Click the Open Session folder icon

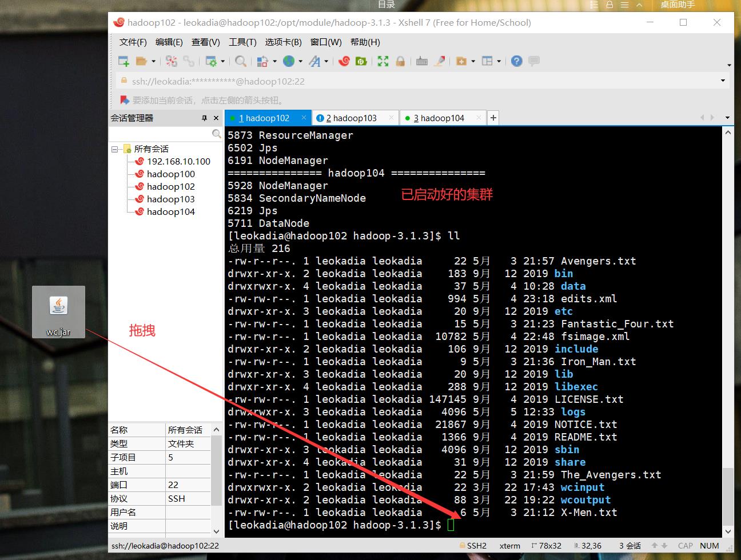click(141, 61)
